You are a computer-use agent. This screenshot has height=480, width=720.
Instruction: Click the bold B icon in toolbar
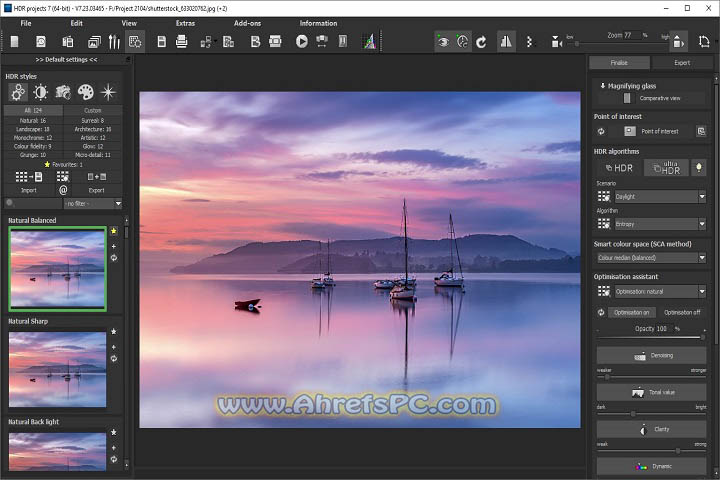pos(255,42)
